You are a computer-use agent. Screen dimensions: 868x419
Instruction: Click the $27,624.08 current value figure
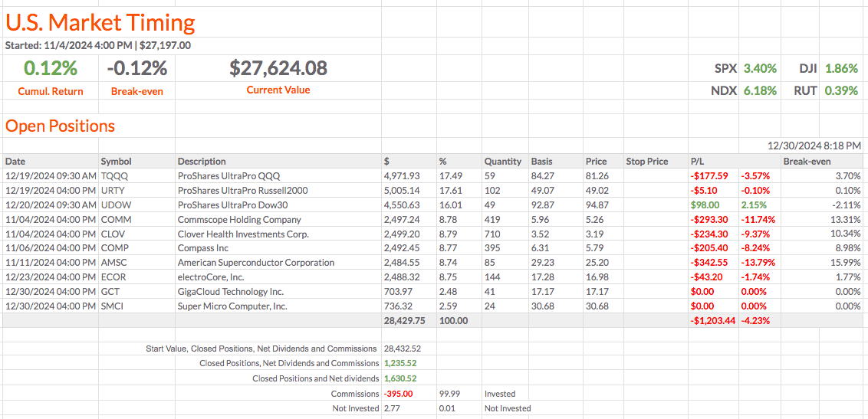click(x=278, y=69)
